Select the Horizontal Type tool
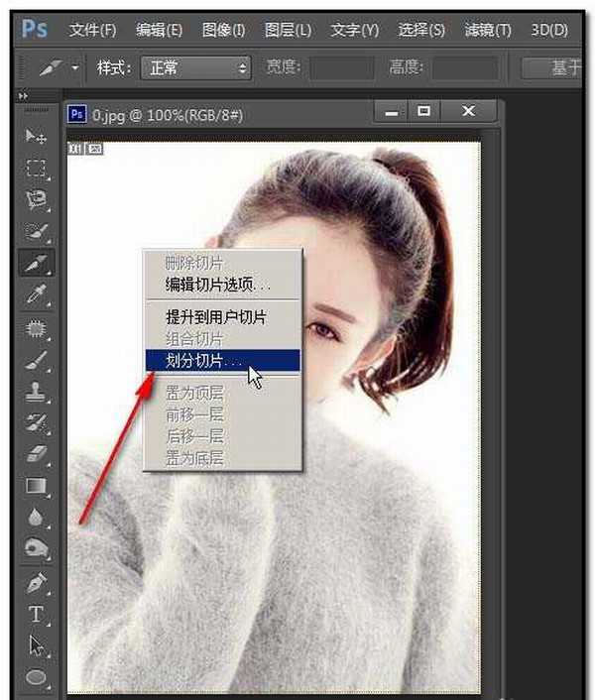 [x=37, y=614]
